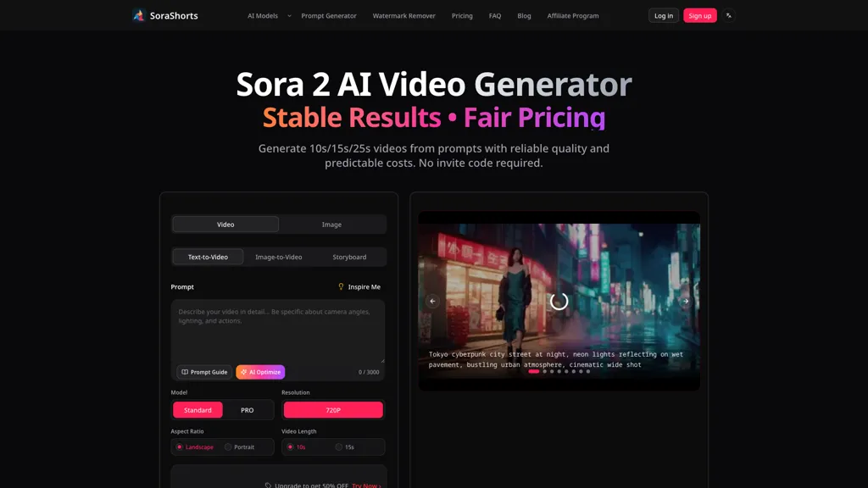This screenshot has width=868, height=488.
Task: Choose the PRO model
Action: 247,410
